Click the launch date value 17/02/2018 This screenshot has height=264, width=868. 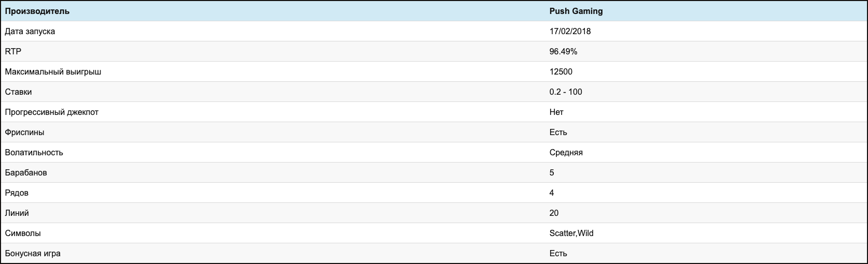pyautogui.click(x=570, y=31)
